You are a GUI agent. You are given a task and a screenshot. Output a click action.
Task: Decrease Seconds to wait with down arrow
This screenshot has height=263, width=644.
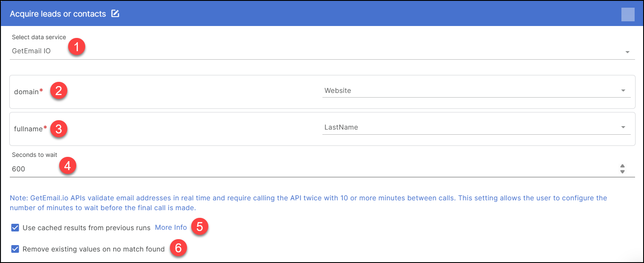pos(622,171)
